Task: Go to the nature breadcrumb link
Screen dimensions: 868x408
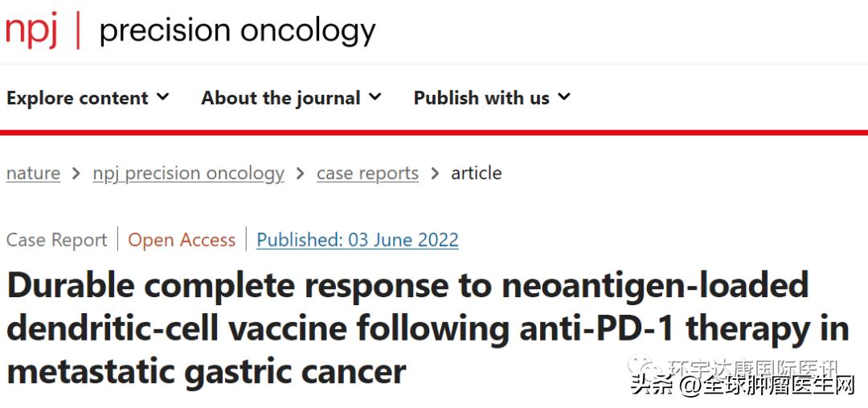Action: tap(33, 173)
